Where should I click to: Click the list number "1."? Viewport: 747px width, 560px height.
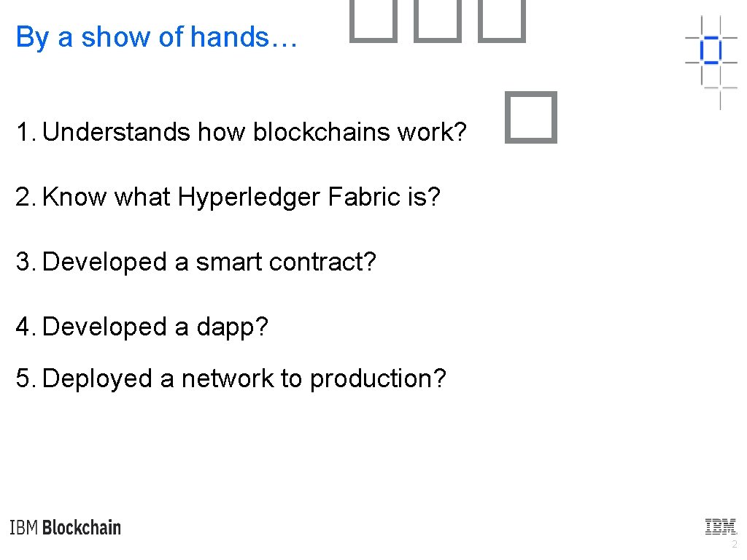pos(26,132)
